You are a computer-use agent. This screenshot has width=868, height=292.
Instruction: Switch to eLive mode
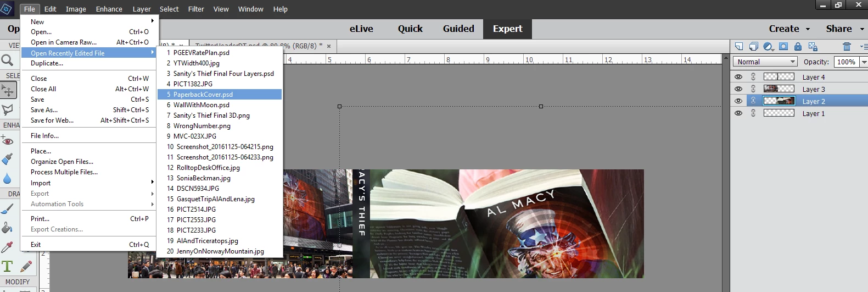[x=361, y=29]
